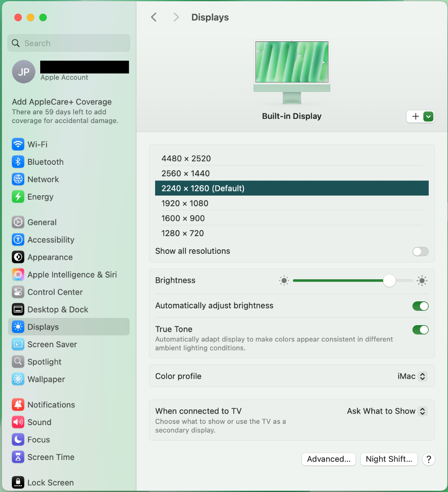Screen dimensions: 448x492
Task: Select 2240 × 1260 (Default) resolution
Action: [292, 188]
